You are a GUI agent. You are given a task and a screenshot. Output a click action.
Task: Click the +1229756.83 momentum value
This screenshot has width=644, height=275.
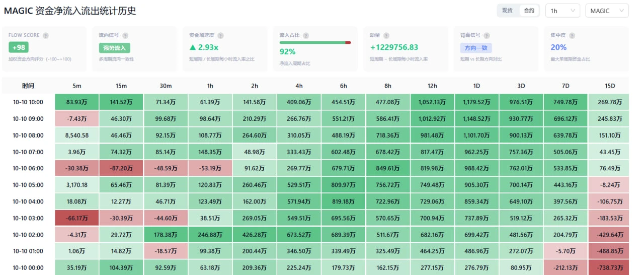394,47
